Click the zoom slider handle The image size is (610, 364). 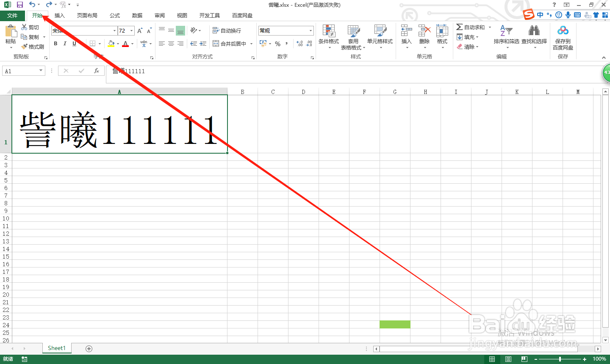[x=560, y=359]
